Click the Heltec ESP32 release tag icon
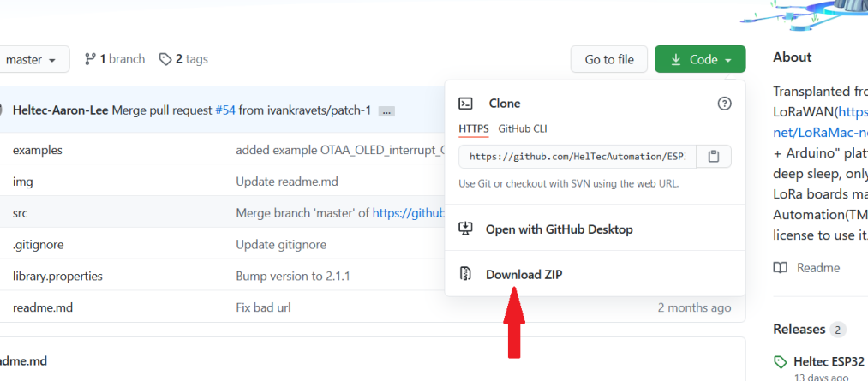 click(780, 362)
